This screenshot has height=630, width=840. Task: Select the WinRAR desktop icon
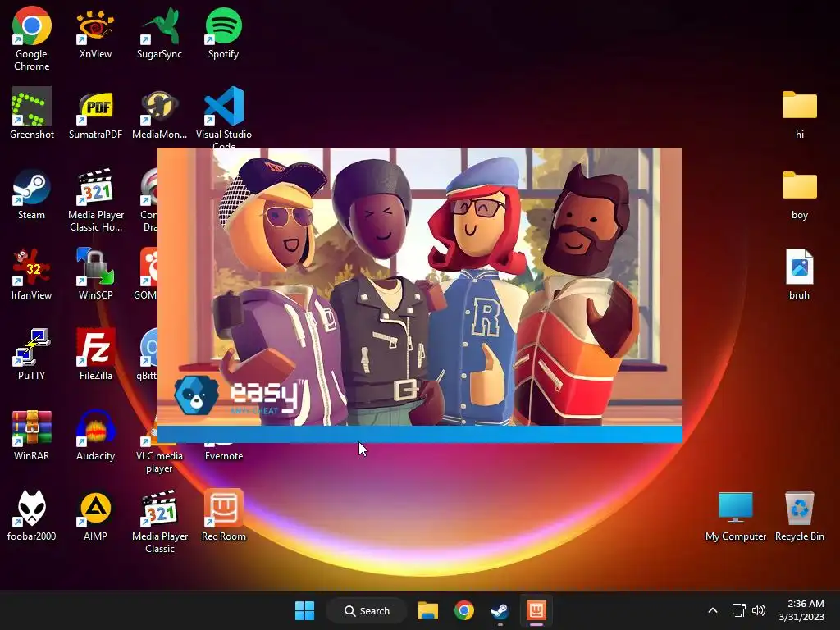(x=32, y=435)
